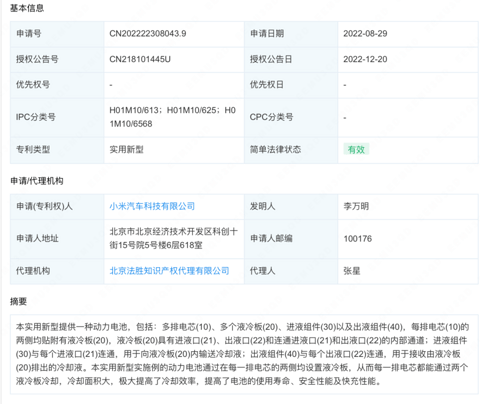Click the abstract paragraph text
The height and width of the screenshot is (404, 480).
pyautogui.click(x=243, y=354)
